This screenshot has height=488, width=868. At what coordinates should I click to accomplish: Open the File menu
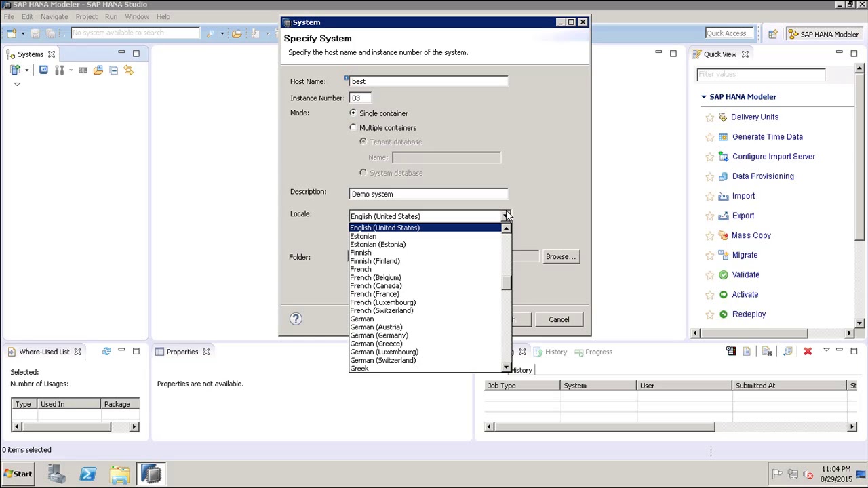click(9, 16)
